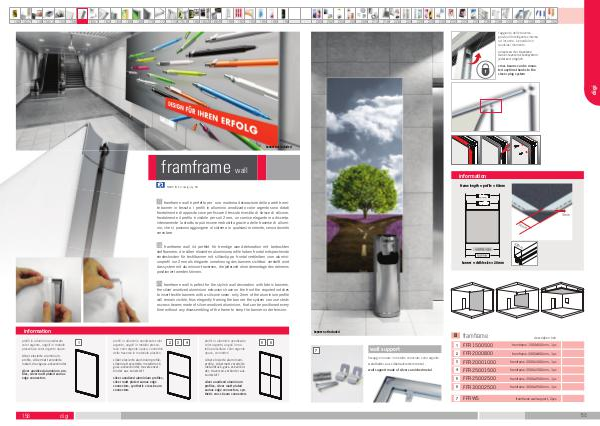The height and width of the screenshot is (426, 600).
Task: Open the three profile cross-sections image strip
Action: [496, 150]
